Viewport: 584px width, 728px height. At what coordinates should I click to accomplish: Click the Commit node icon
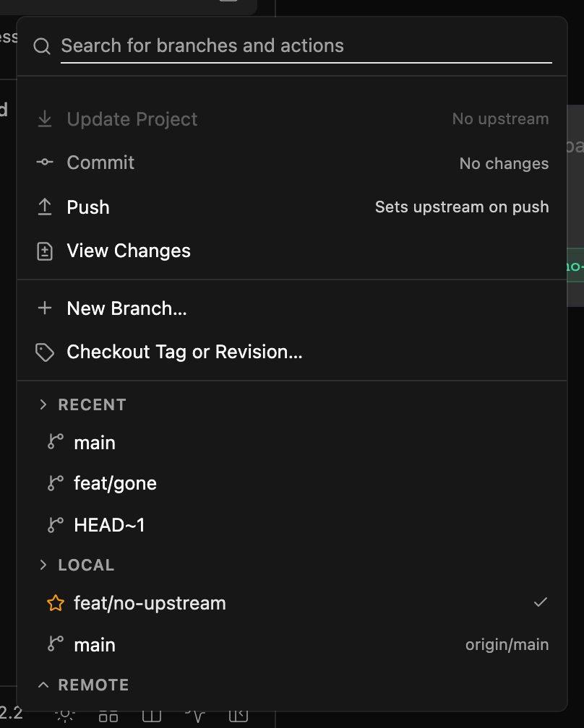pyautogui.click(x=45, y=162)
